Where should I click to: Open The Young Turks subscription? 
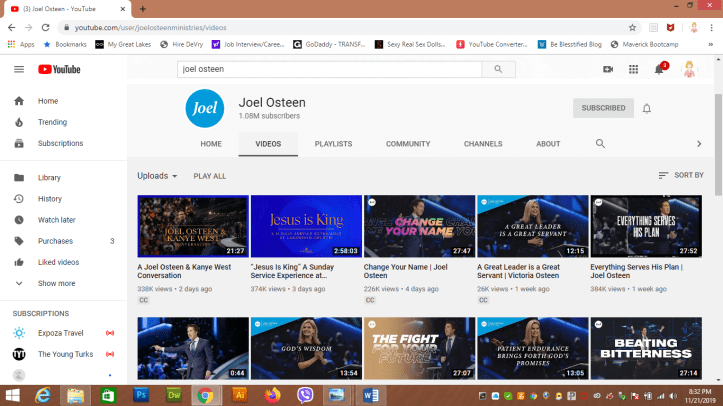pos(64,354)
